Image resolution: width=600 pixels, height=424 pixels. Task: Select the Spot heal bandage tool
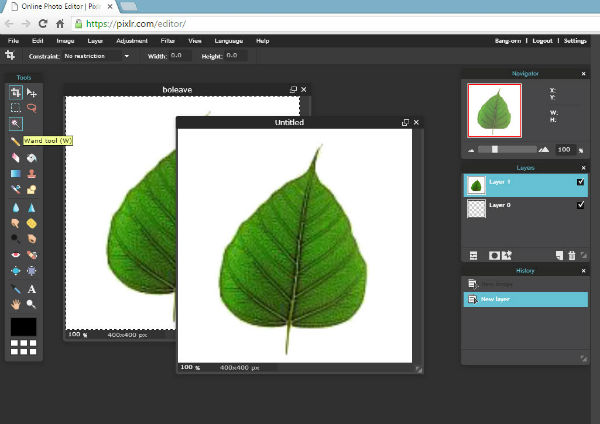32,255
